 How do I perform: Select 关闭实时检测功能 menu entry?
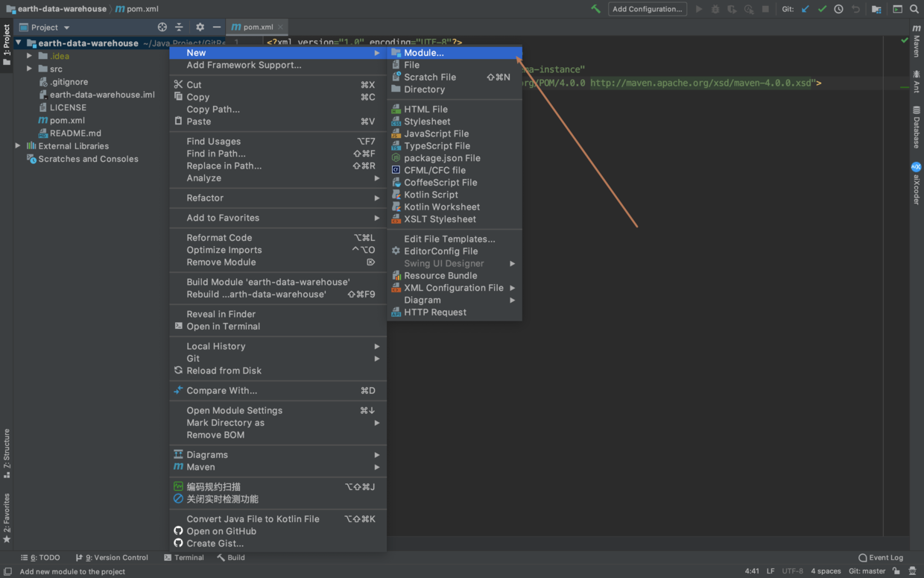tap(278, 499)
